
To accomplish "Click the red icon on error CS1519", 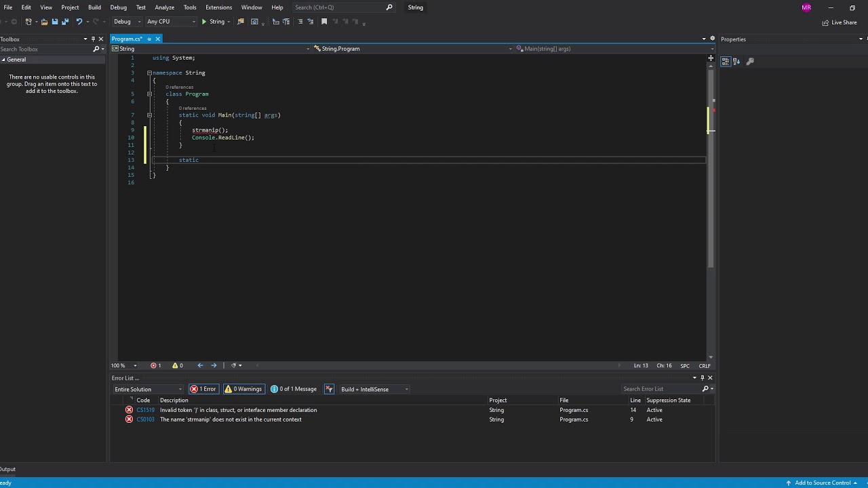I will pos(129,410).
